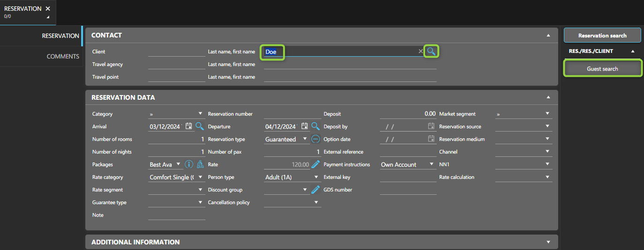Screen dimensions: 644x250
Task: Select the Reservation side tab
Action: click(61, 36)
